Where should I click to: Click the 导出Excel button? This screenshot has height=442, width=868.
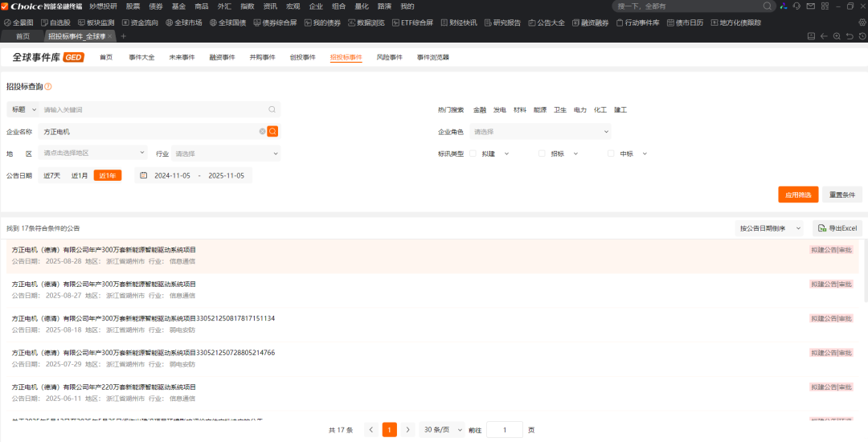point(837,228)
